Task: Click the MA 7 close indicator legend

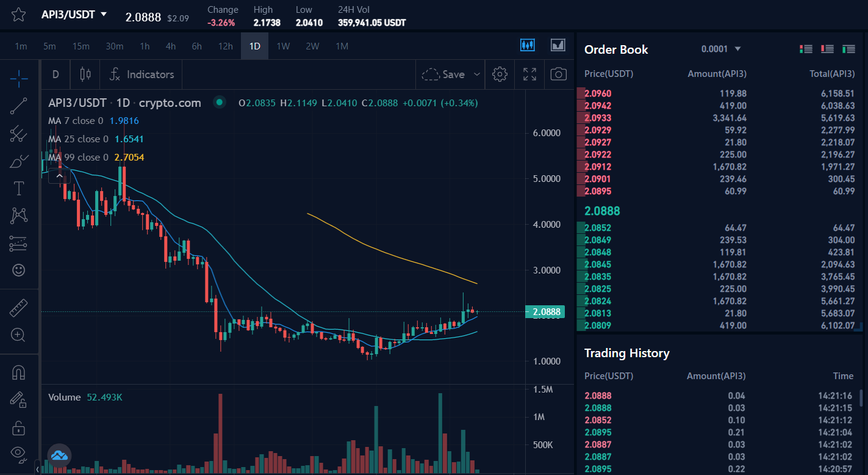Action: point(93,121)
